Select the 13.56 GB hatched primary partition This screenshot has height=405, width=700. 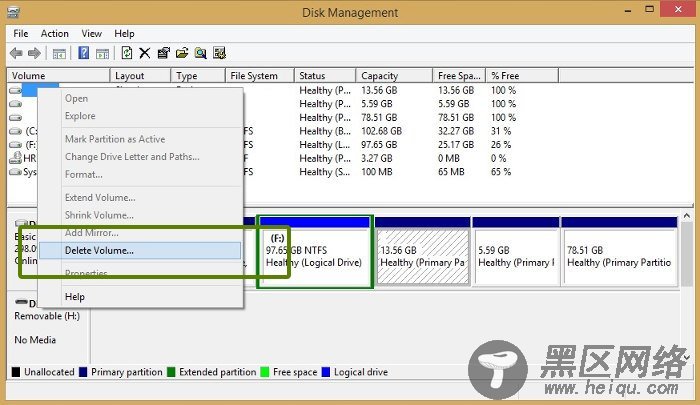point(423,251)
